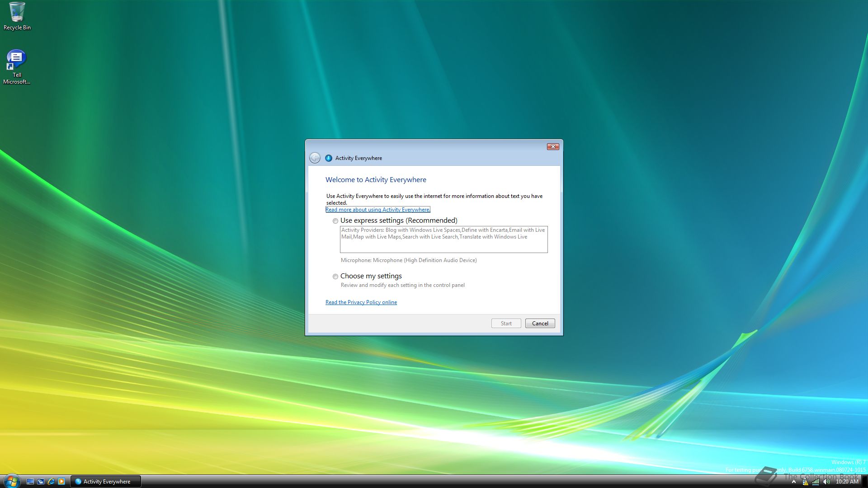Image resolution: width=868 pixels, height=488 pixels.
Task: Open the Tell Microsoft feedback shortcut
Action: pyautogui.click(x=17, y=66)
